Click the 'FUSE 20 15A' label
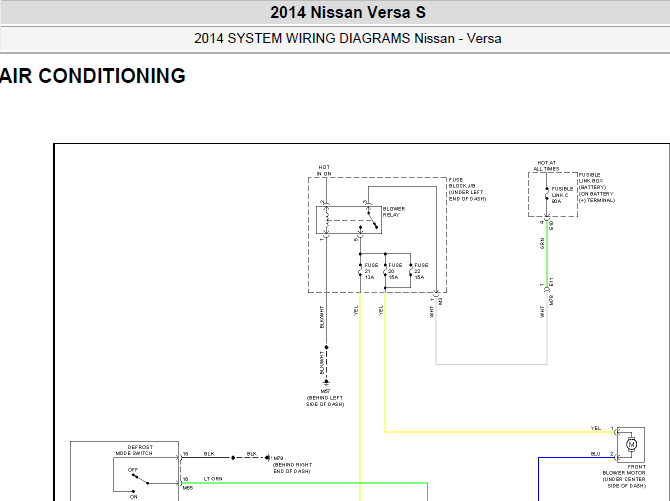Image resolution: width=670 pixels, height=501 pixels. point(395,271)
